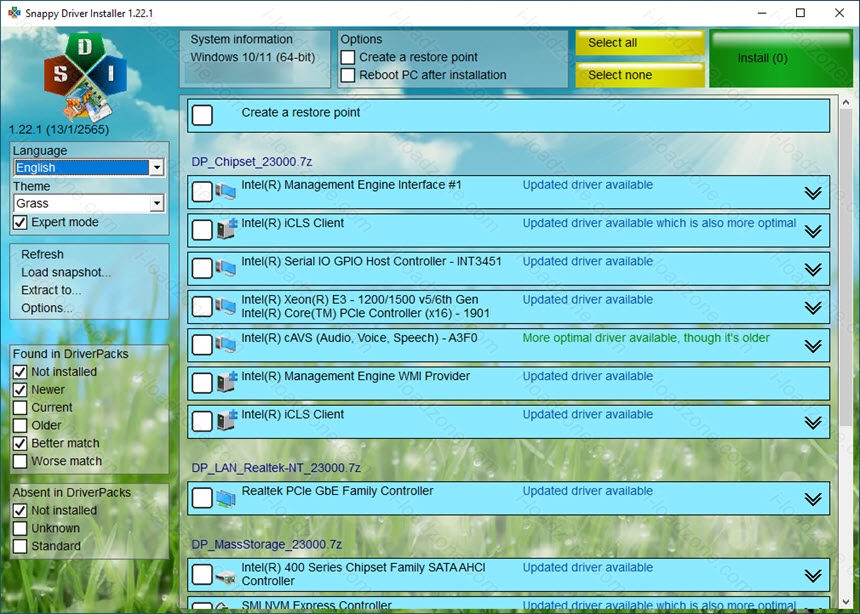Open the Theme dropdown showing Grass
This screenshot has height=614, width=860.
(x=88, y=203)
